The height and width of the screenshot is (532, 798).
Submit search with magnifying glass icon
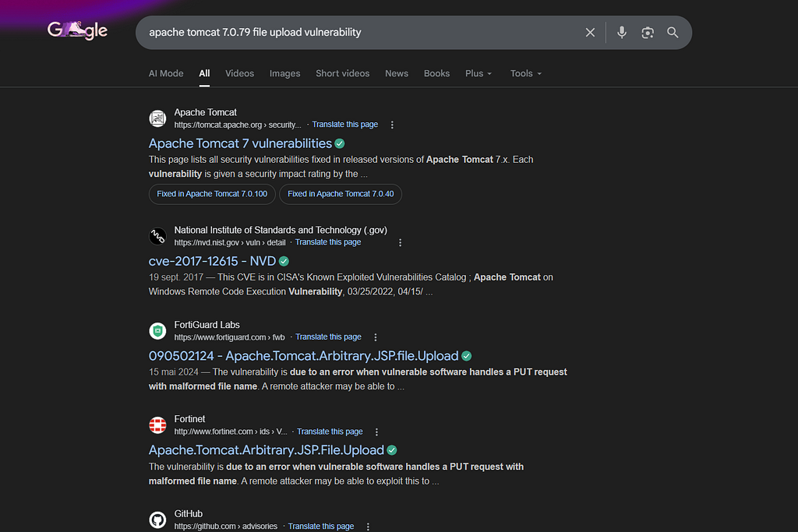click(673, 33)
